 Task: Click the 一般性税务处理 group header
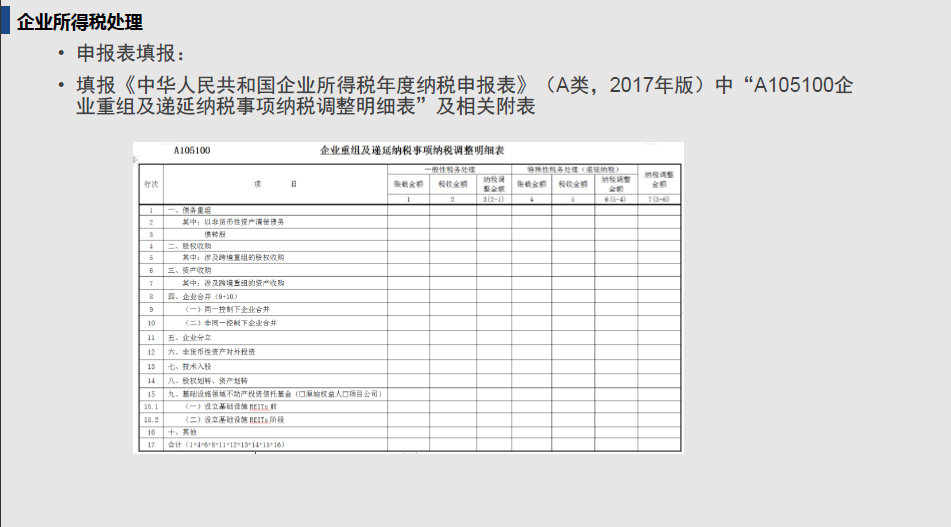tap(449, 170)
